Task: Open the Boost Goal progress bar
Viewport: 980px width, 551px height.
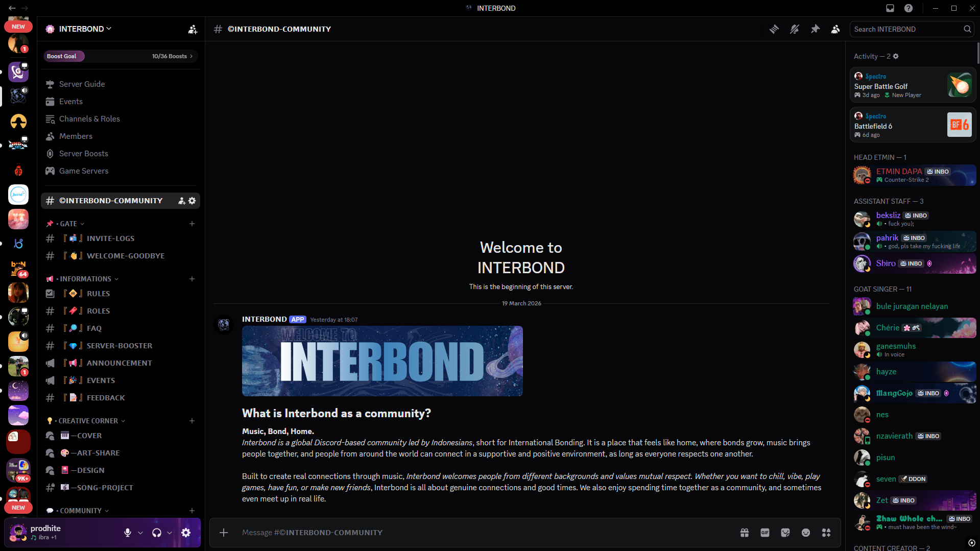Action: [121, 56]
